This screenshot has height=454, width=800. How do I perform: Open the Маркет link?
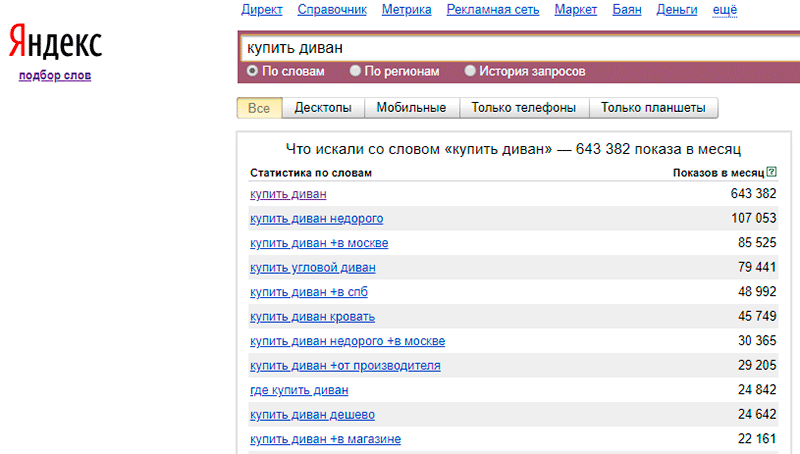[x=576, y=10]
